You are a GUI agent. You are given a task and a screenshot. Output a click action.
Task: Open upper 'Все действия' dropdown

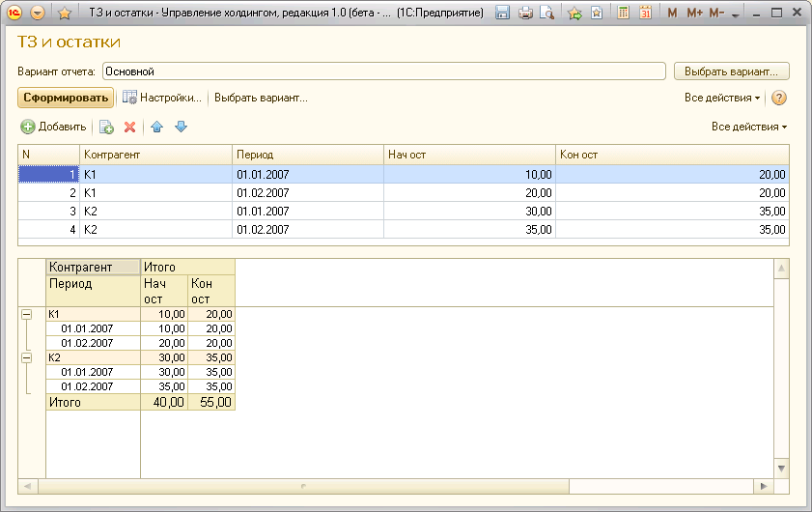[722, 98]
